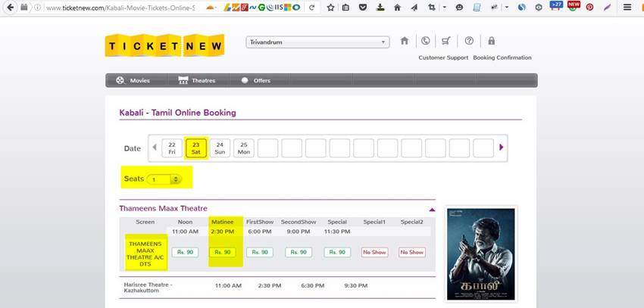The height and width of the screenshot is (308, 644).
Task: Click the Kabali movie poster
Action: pyautogui.click(x=481, y=254)
